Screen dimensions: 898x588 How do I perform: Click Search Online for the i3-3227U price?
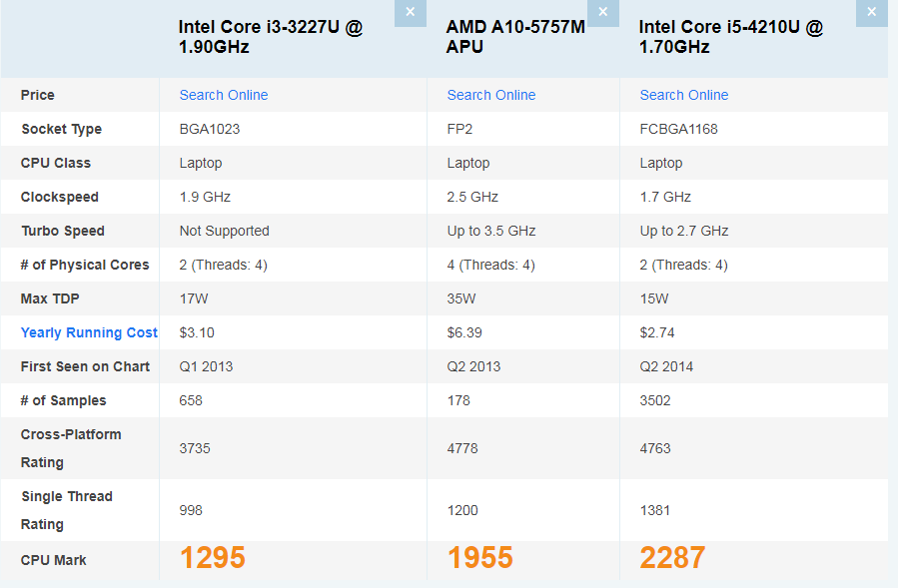224,95
